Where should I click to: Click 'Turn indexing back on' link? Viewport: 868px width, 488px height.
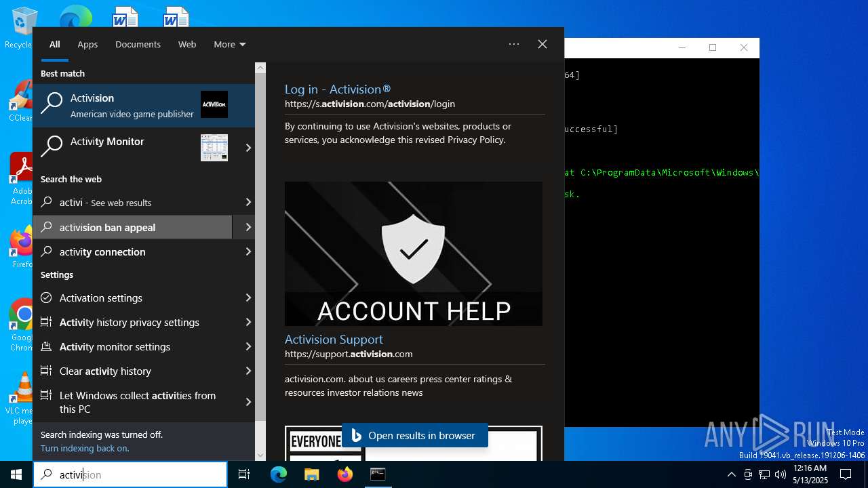(x=85, y=448)
